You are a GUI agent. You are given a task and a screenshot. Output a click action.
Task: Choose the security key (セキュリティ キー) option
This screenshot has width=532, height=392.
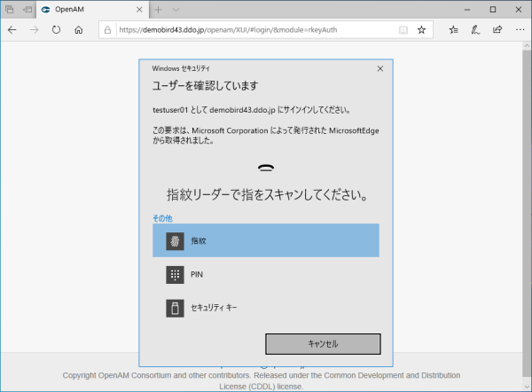point(266,308)
